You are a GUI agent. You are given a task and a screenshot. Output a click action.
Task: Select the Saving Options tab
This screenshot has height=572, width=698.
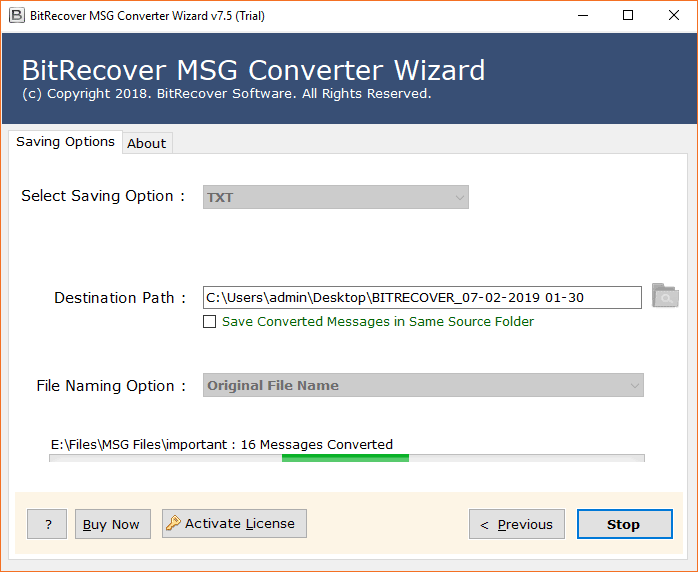point(65,142)
